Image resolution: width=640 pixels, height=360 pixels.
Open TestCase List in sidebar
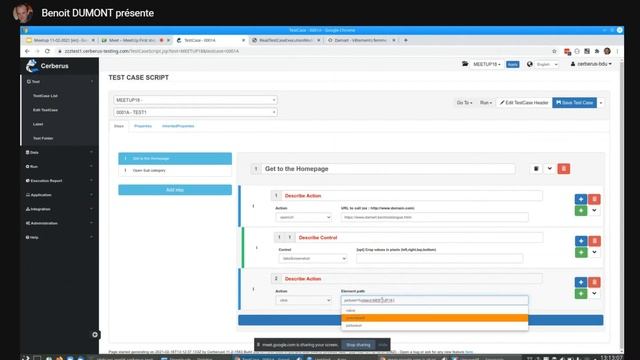coord(45,96)
